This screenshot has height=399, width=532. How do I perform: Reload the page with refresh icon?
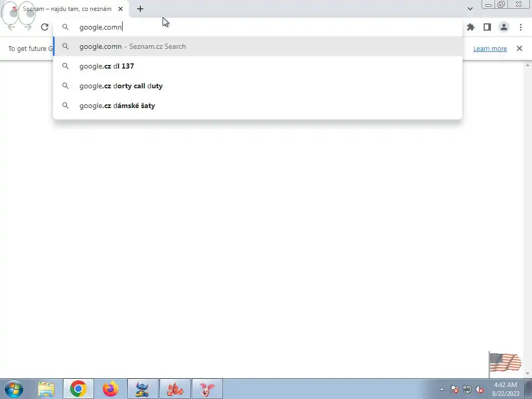45,27
